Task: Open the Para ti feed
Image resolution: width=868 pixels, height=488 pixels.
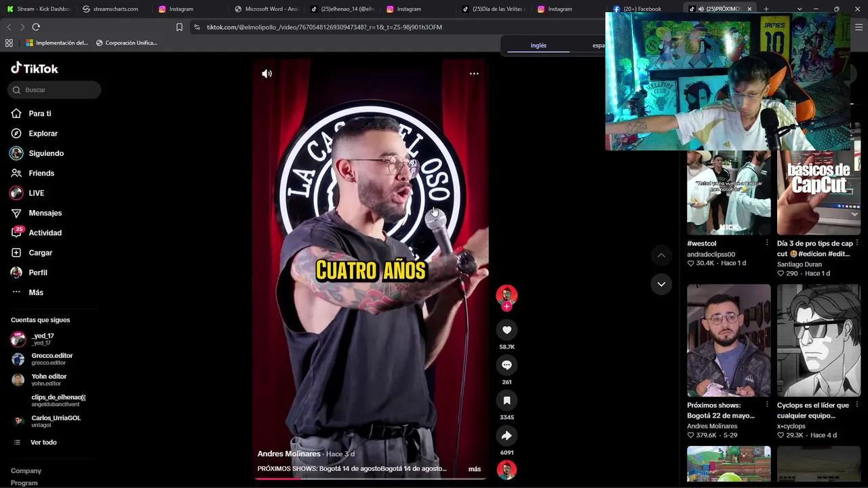Action: click(x=39, y=114)
